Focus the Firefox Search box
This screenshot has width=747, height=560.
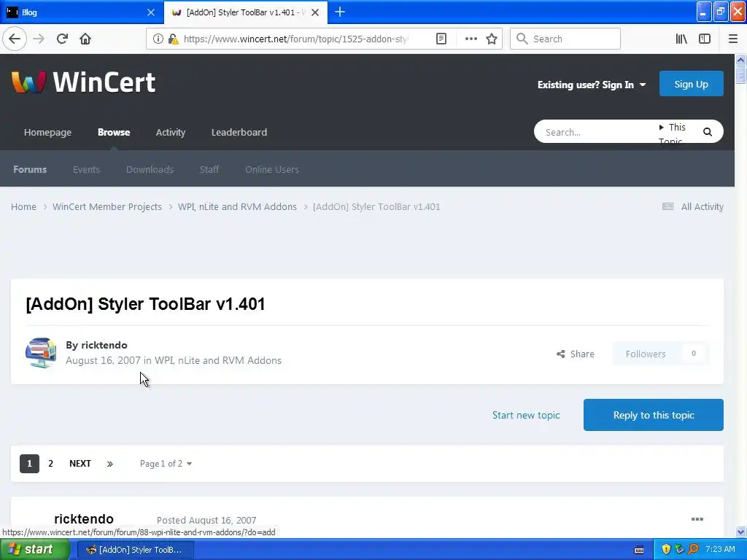[565, 39]
